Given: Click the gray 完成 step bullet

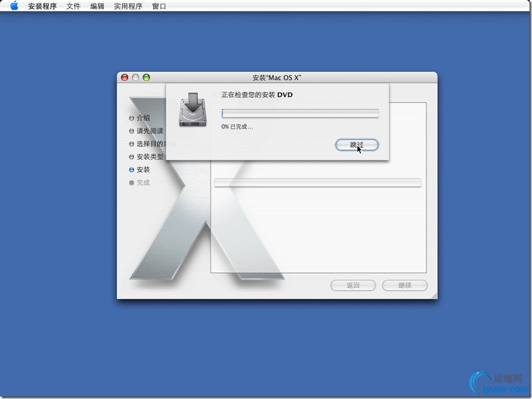Looking at the screenshot, I should 132,183.
